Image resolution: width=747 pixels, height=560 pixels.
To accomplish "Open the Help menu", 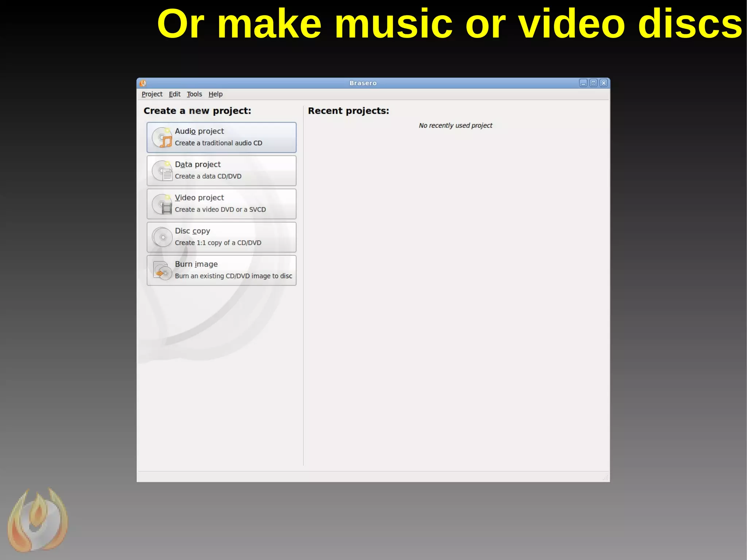I will coord(215,94).
